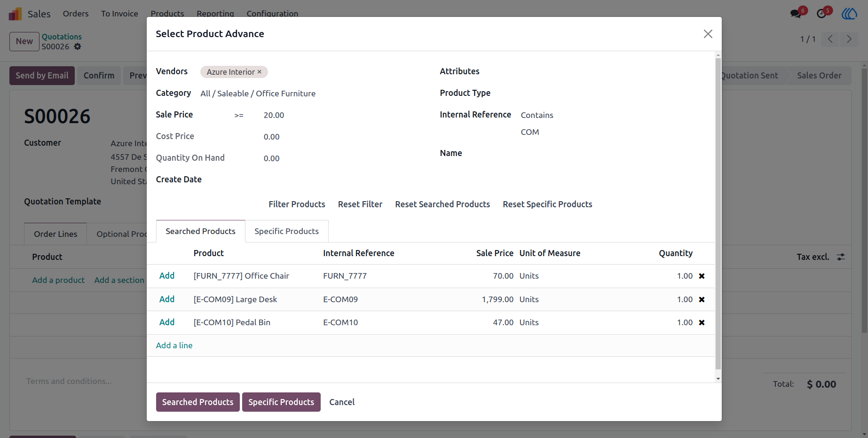Image resolution: width=868 pixels, height=438 pixels.
Task: Click Reset Specific Products button
Action: (x=547, y=204)
